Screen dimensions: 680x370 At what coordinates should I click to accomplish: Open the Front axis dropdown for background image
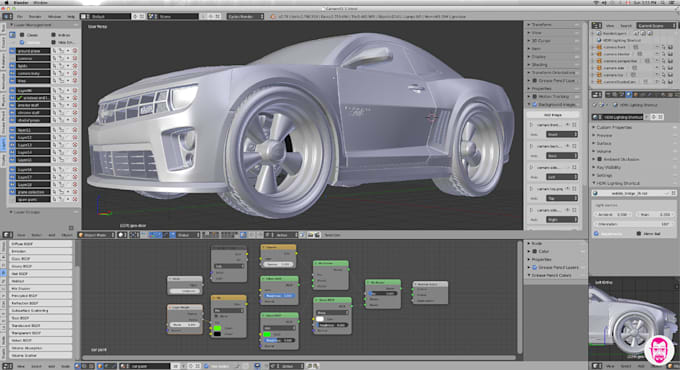(562, 134)
